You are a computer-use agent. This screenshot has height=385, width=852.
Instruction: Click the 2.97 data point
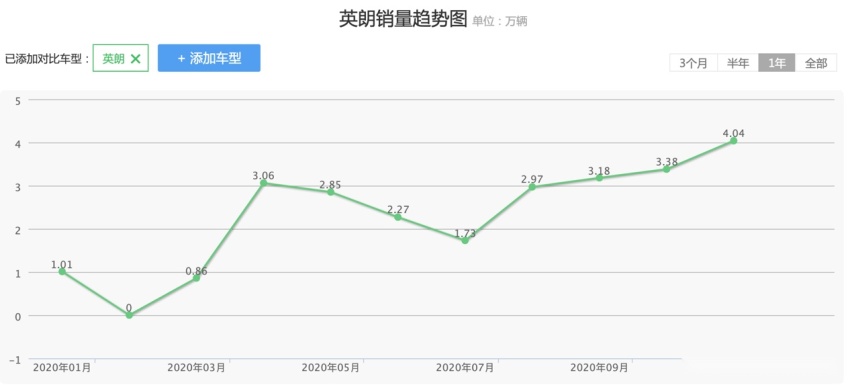[x=532, y=187]
